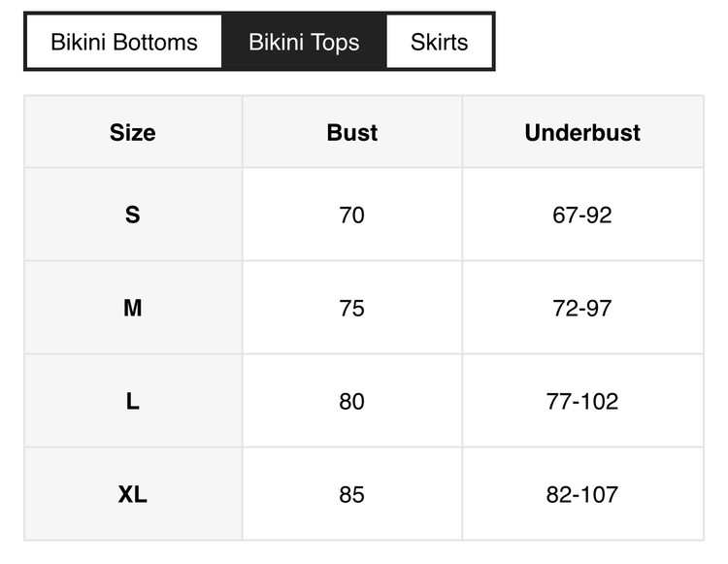
Task: Select the S size row label
Action: tap(133, 215)
